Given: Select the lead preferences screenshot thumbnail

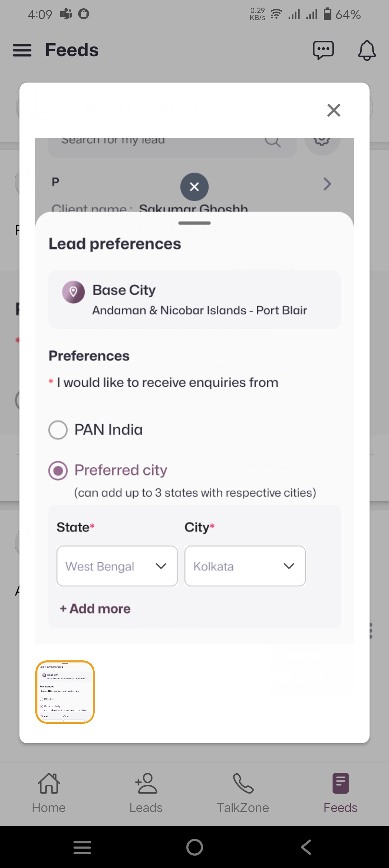Looking at the screenshot, I should (x=65, y=692).
